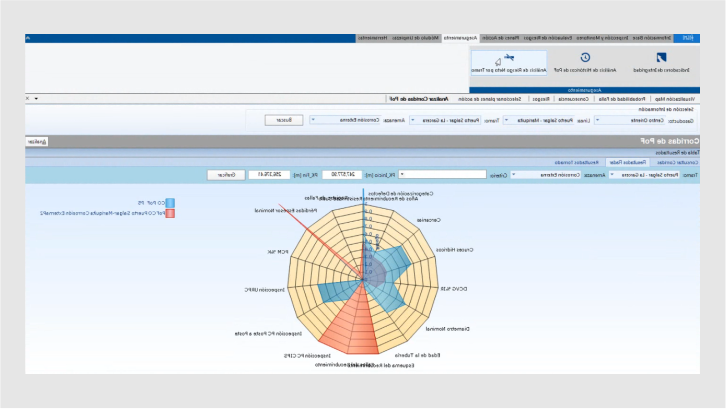Open the Planes de Acción ribbon tab
This screenshot has width=726, height=409.
coord(501,38)
